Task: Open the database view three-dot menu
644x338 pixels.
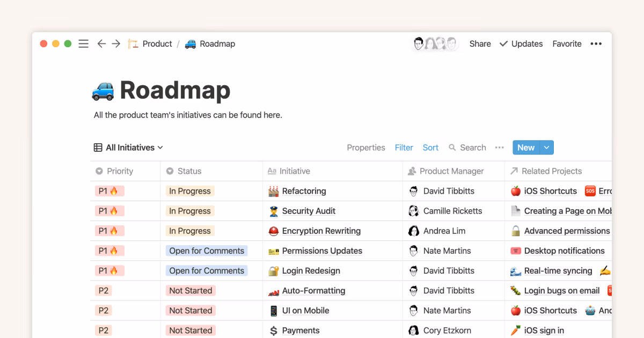Action: pos(499,148)
